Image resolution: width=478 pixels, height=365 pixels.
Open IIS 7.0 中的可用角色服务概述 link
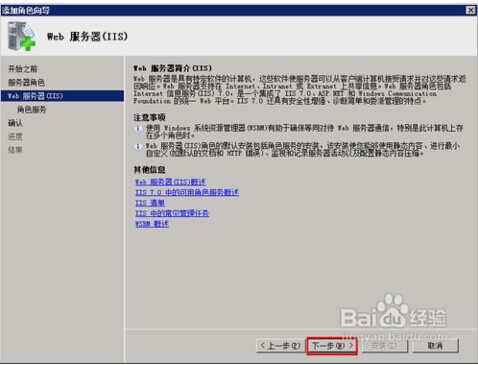pos(187,193)
